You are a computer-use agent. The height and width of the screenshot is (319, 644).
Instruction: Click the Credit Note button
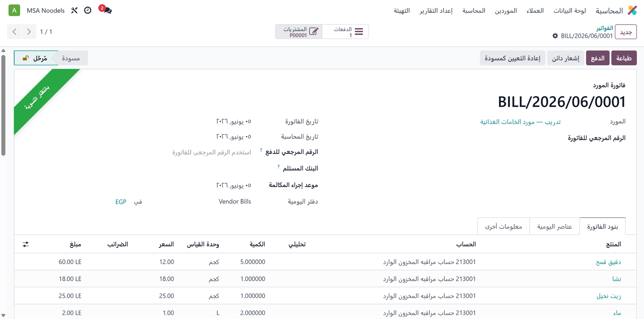(x=566, y=58)
